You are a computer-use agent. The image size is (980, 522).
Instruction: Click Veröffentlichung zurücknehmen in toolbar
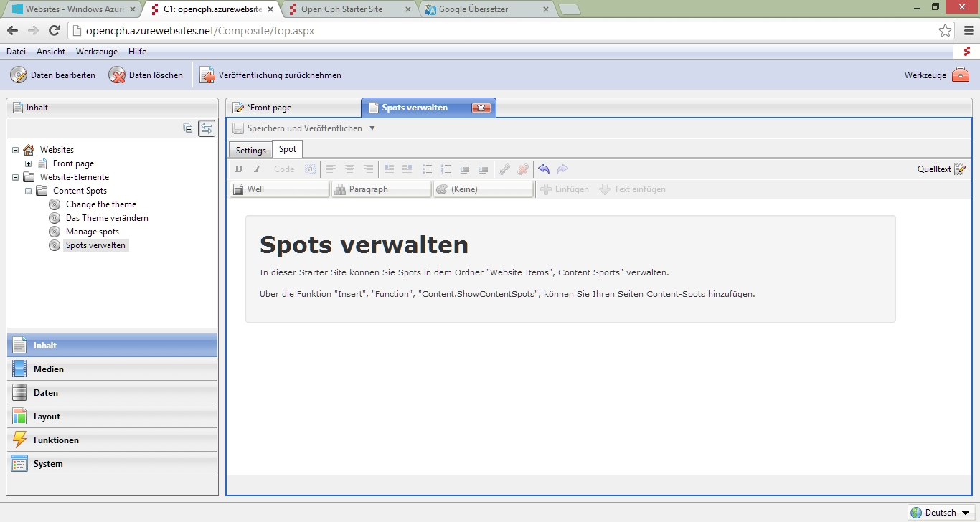(270, 75)
